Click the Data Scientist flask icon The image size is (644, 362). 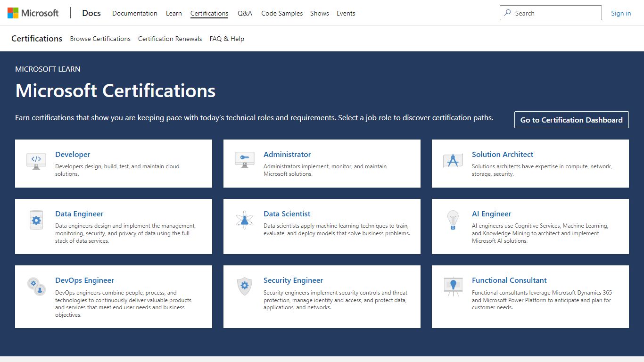[x=245, y=220]
